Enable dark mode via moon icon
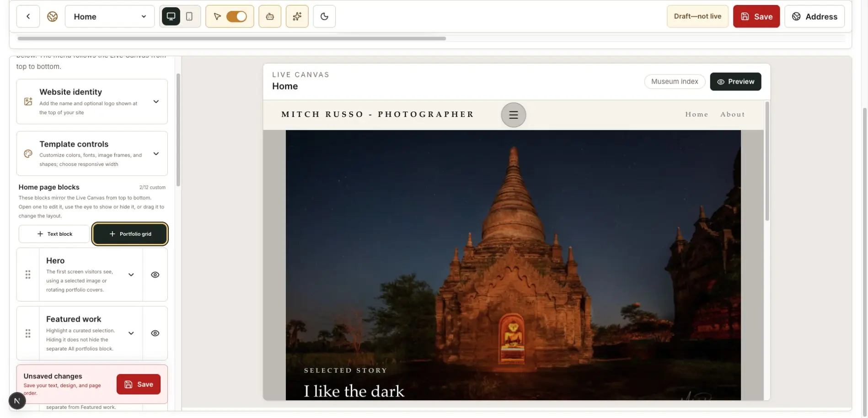 click(x=324, y=16)
